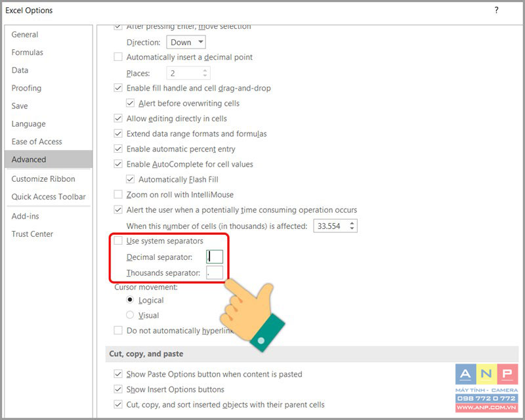The width and height of the screenshot is (525, 420).
Task: Check Use system separators
Action: (x=118, y=241)
